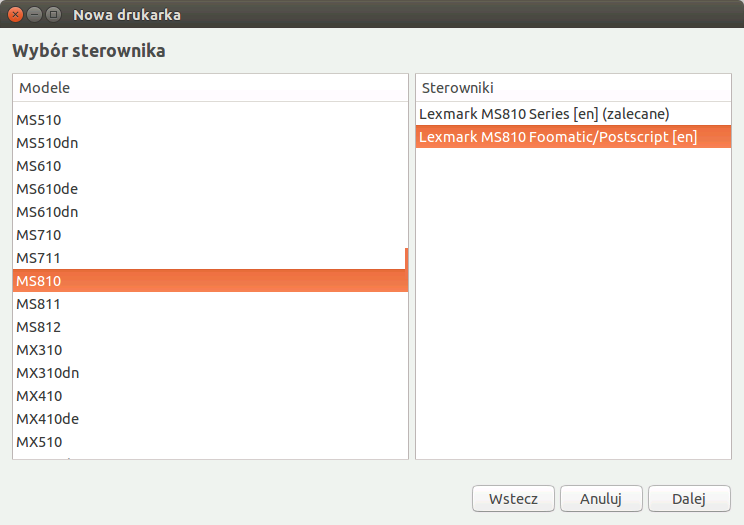Viewport: 744px width, 525px height.
Task: Minimize the Nowa drukarka window
Action: point(34,15)
